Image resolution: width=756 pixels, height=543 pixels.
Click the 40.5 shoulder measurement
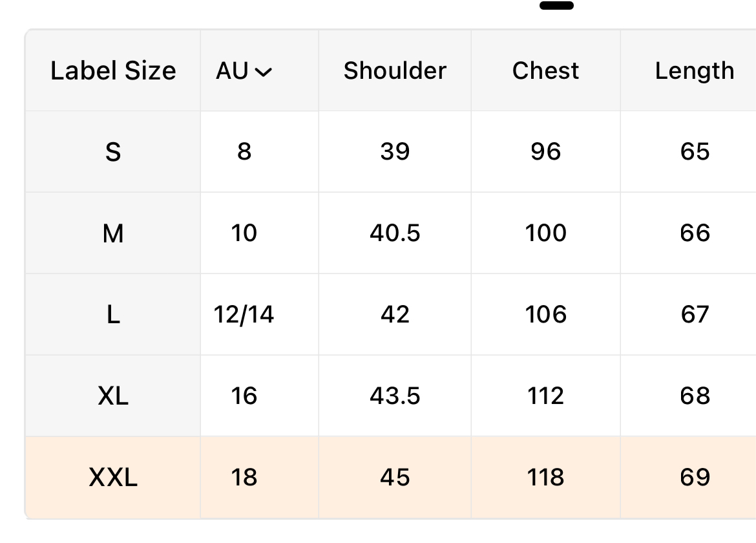tap(395, 233)
